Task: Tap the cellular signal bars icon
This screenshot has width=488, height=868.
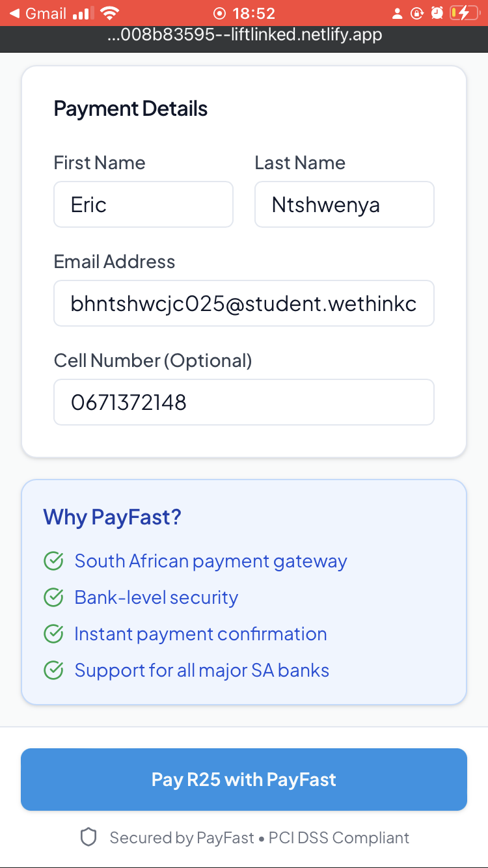Action: pos(81,13)
